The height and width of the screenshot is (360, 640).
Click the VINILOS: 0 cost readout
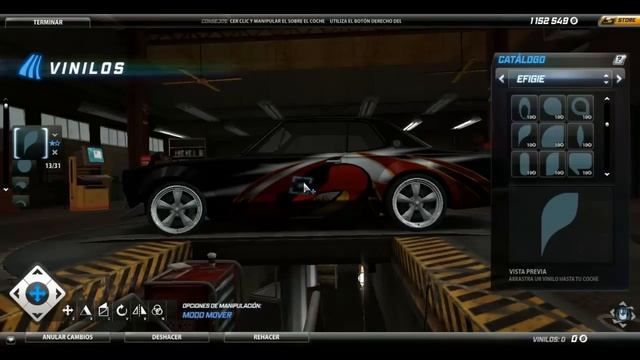point(549,339)
